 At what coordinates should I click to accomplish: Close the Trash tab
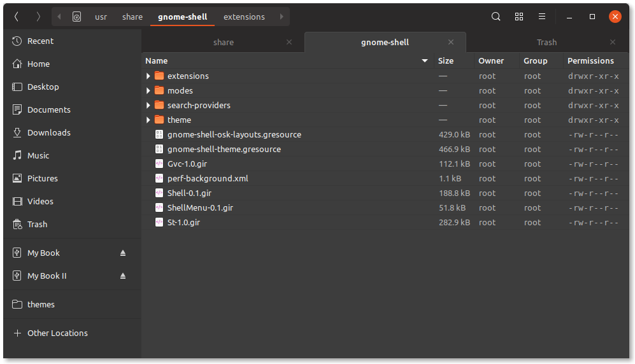pos(612,42)
